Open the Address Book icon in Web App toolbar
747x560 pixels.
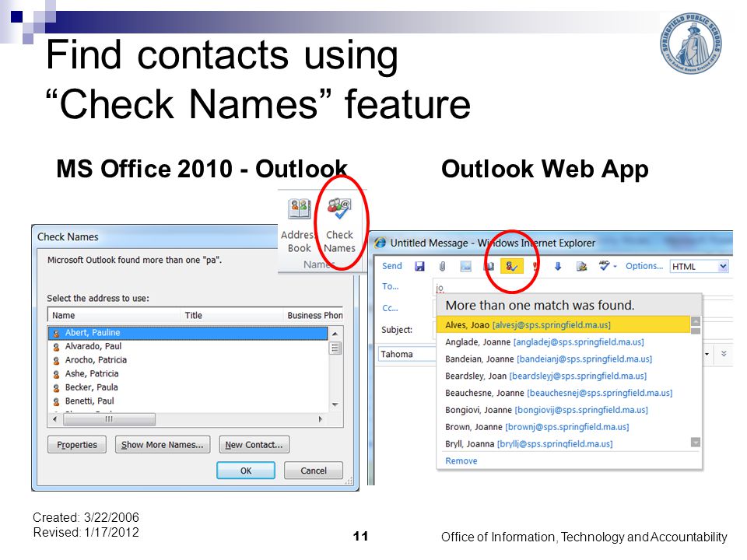click(x=489, y=266)
